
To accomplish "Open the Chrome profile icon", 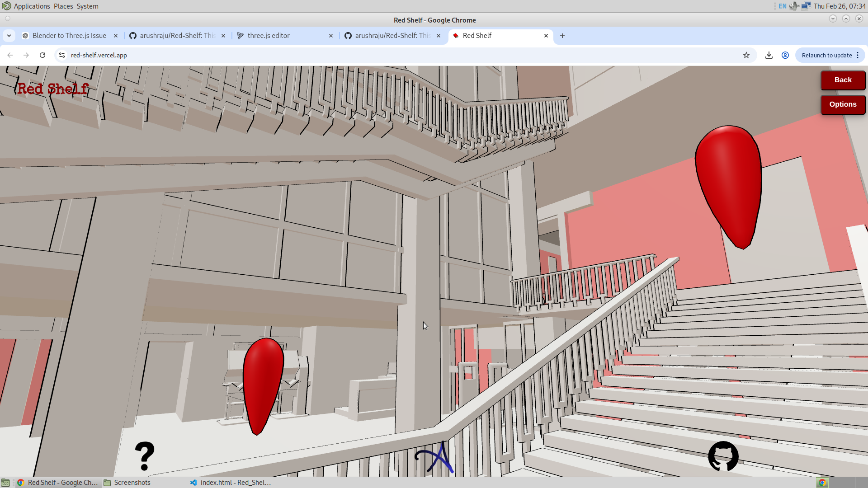I will tap(785, 55).
